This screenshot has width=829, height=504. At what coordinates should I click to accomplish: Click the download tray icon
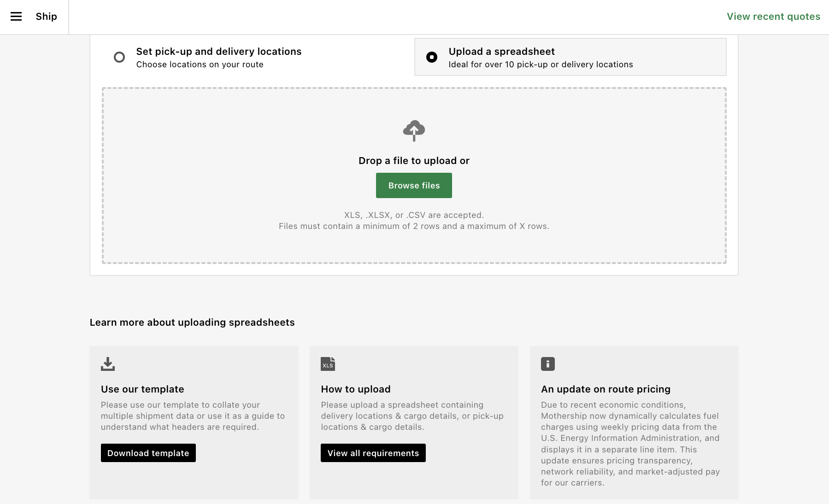108,364
